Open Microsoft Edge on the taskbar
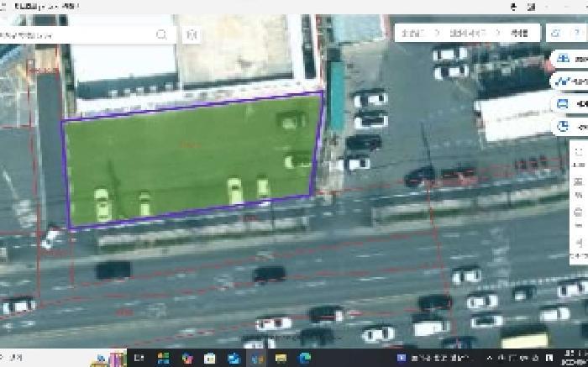Image resolution: width=588 pixels, height=367 pixels. click(305, 358)
